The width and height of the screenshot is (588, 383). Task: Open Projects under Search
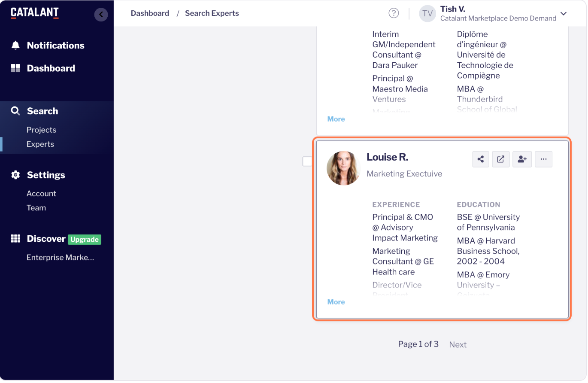point(41,130)
